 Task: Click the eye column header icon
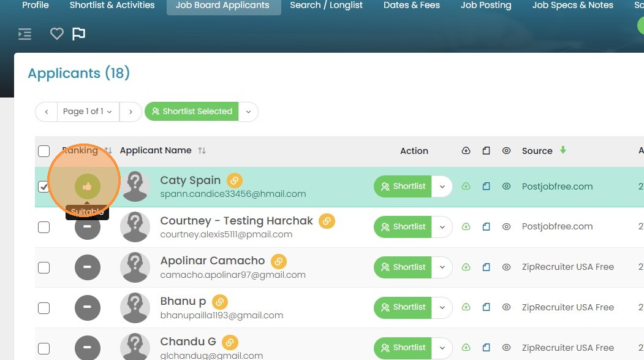tap(506, 151)
